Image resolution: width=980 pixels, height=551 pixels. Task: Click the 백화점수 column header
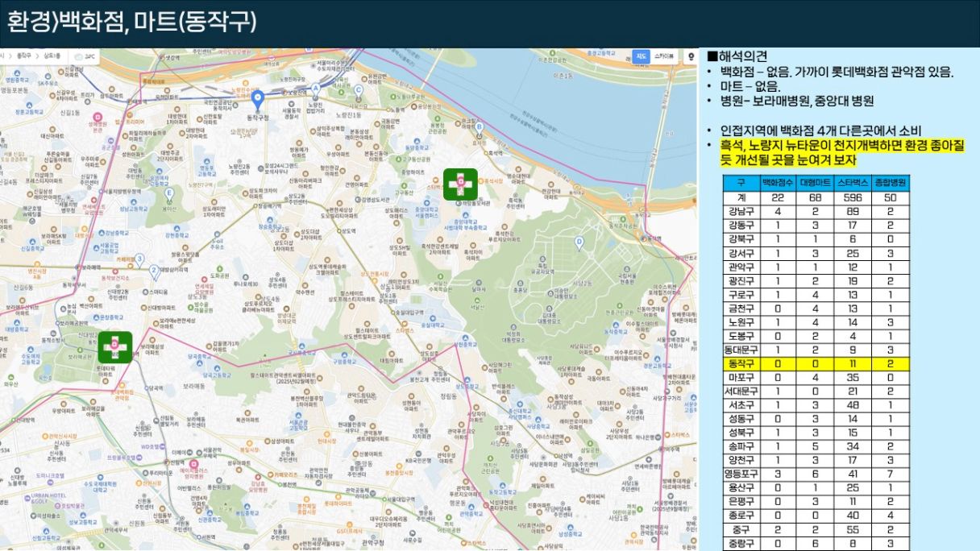[x=777, y=184]
